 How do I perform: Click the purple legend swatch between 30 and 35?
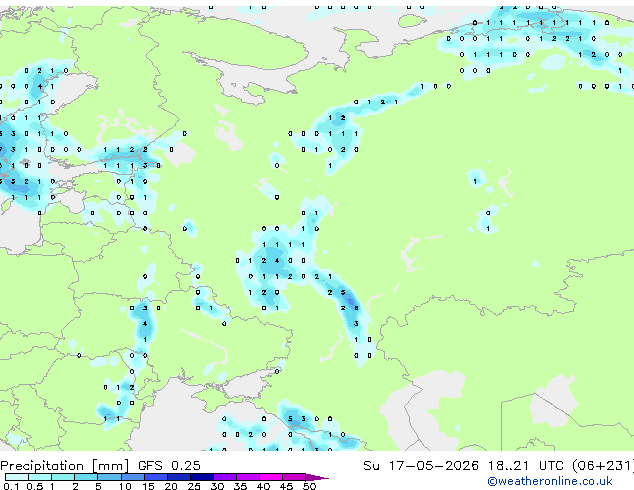[x=224, y=477]
